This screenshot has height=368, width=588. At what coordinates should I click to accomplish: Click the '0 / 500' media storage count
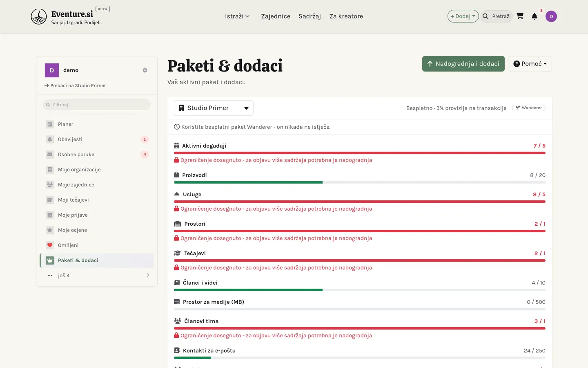pos(536,302)
